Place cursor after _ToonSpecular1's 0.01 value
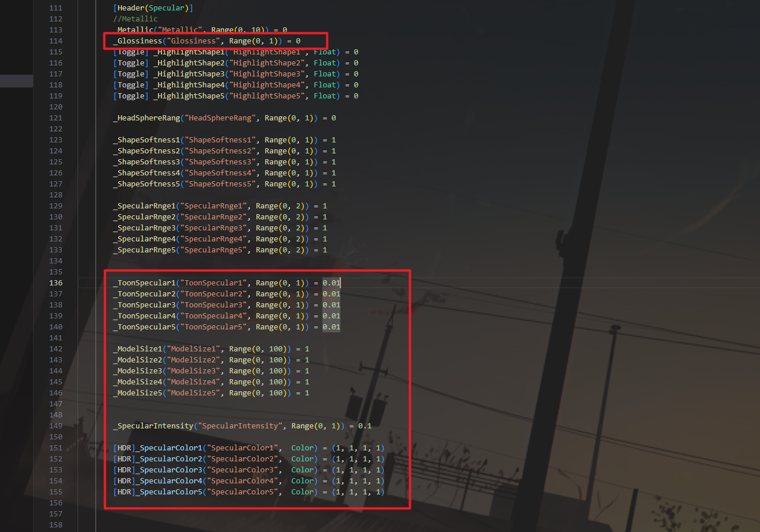The height and width of the screenshot is (532, 760). tap(341, 283)
